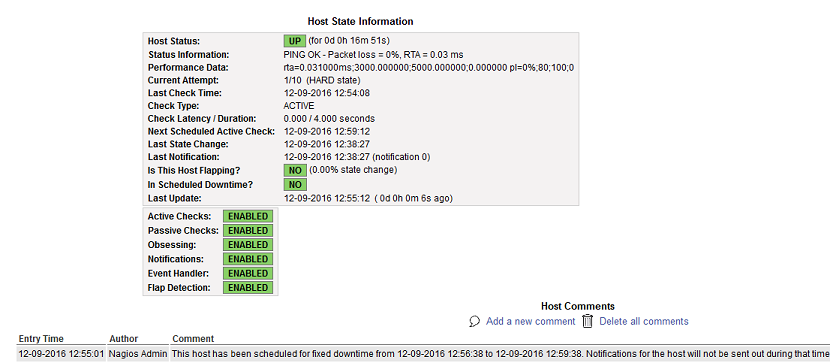830x363 pixels.
Task: Click the Next Scheduled Active Check label
Action: [x=211, y=131]
